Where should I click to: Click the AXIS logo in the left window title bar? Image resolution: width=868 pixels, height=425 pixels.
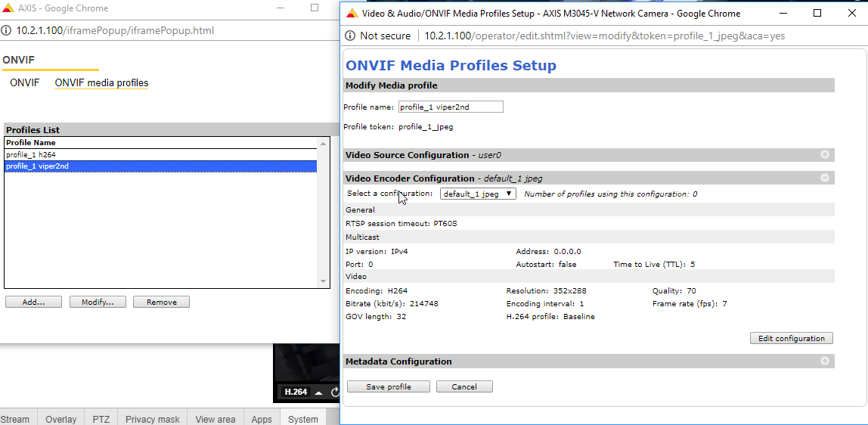[x=9, y=8]
